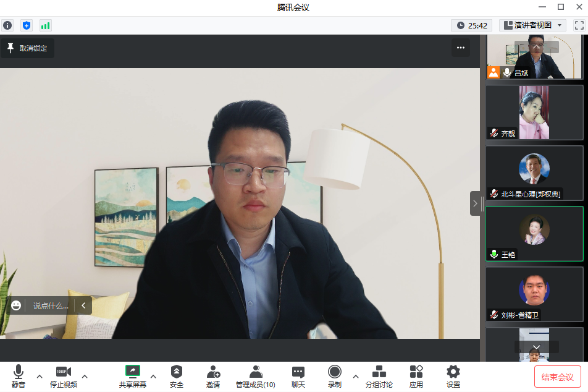Collapse the participant side panel arrow

click(475, 203)
